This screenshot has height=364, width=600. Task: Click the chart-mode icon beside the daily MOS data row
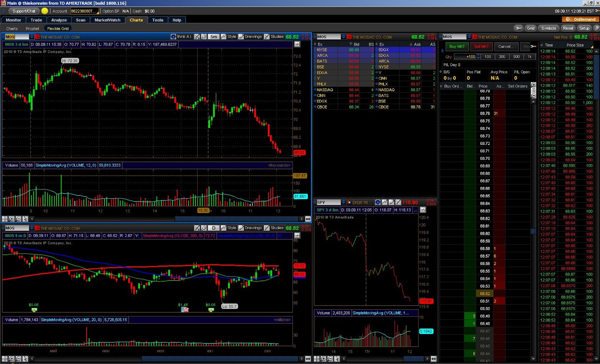pyautogui.click(x=297, y=236)
